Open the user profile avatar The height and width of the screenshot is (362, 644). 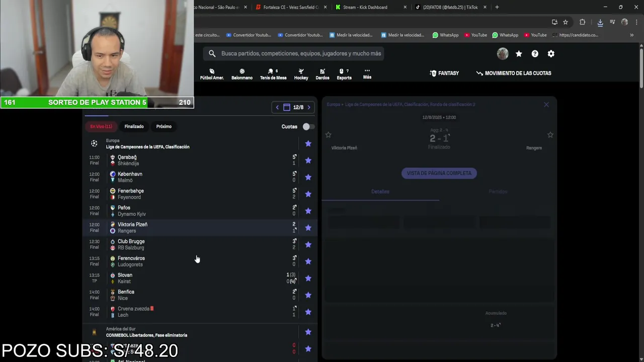click(503, 54)
